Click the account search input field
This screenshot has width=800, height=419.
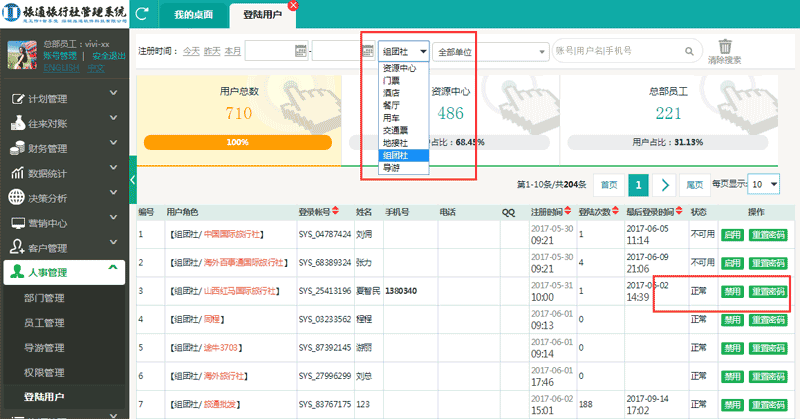click(x=615, y=50)
